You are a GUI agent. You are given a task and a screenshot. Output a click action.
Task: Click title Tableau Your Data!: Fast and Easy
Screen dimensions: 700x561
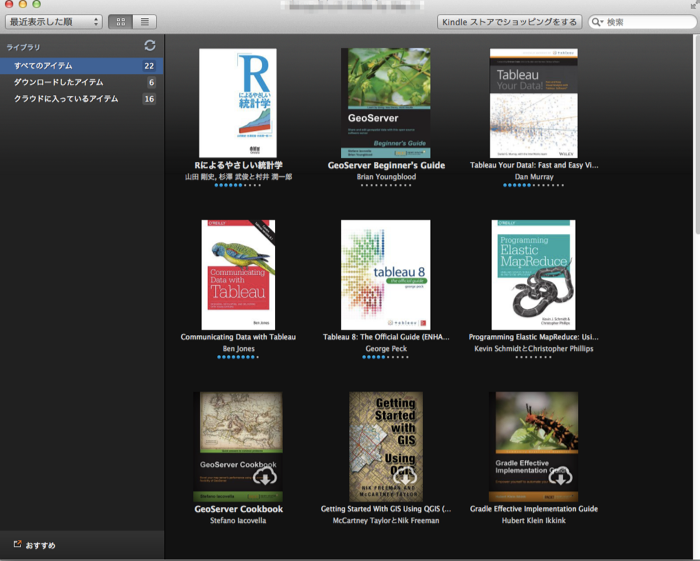534,165
